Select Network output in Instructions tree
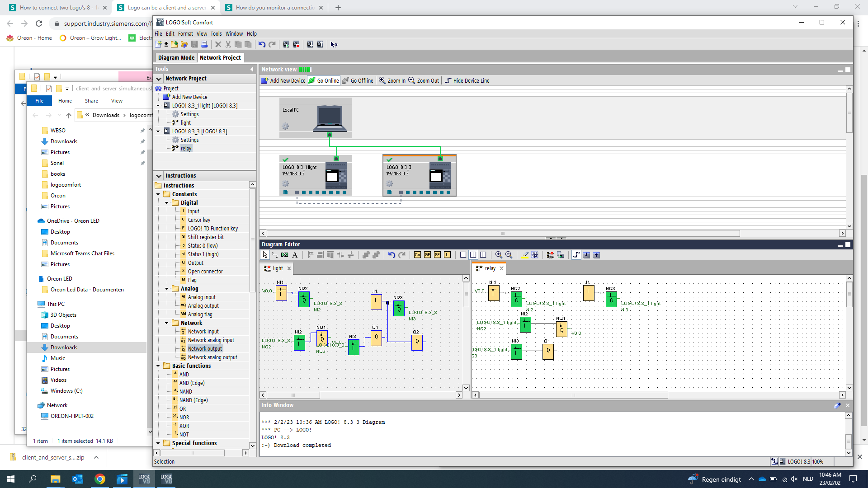 coord(205,349)
